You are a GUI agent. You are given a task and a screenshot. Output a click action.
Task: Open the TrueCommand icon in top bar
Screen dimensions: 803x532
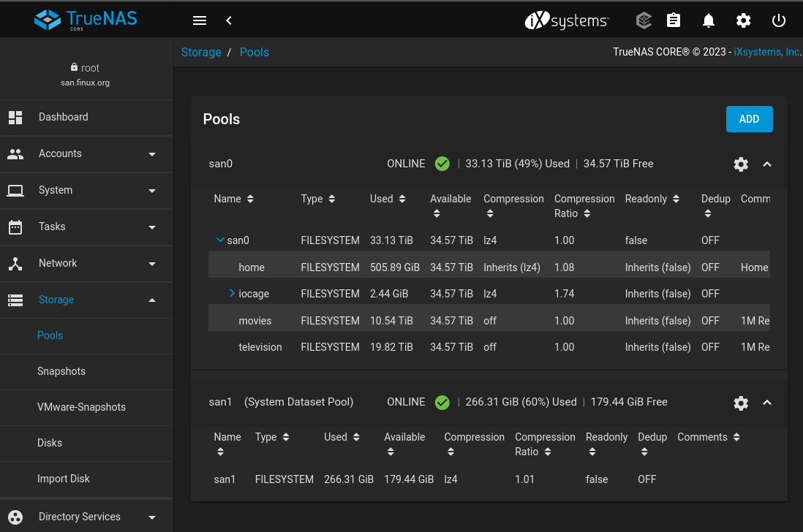click(644, 20)
